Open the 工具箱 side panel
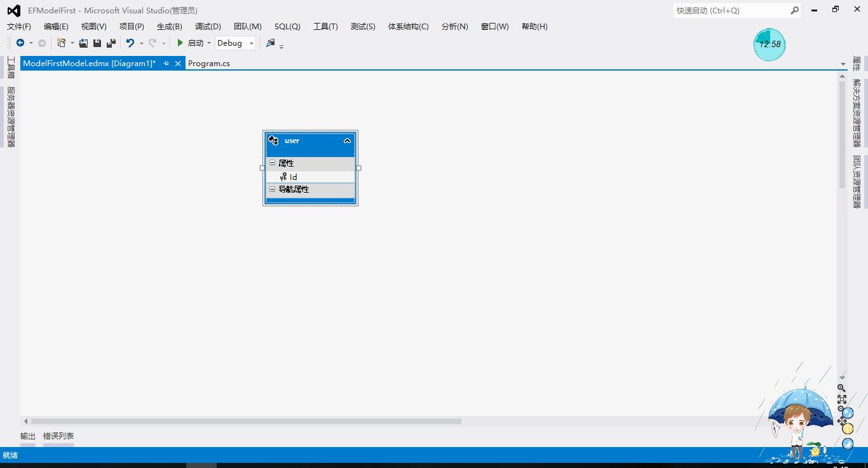Viewport: 868px width, 468px height. click(x=11, y=67)
